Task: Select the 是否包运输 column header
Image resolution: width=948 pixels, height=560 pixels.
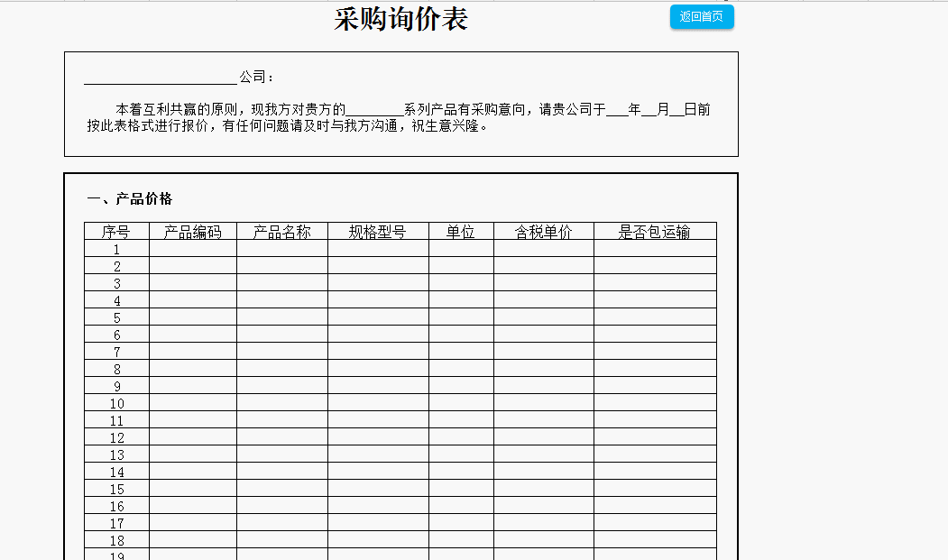Action: tap(656, 231)
